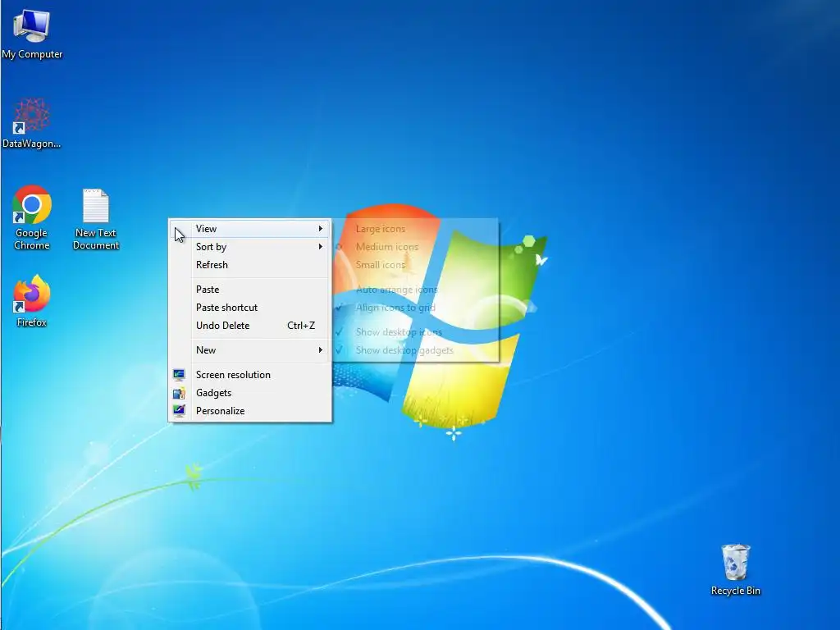Image resolution: width=840 pixels, height=630 pixels.
Task: Open the My Computer desktop icon
Action: click(x=32, y=34)
